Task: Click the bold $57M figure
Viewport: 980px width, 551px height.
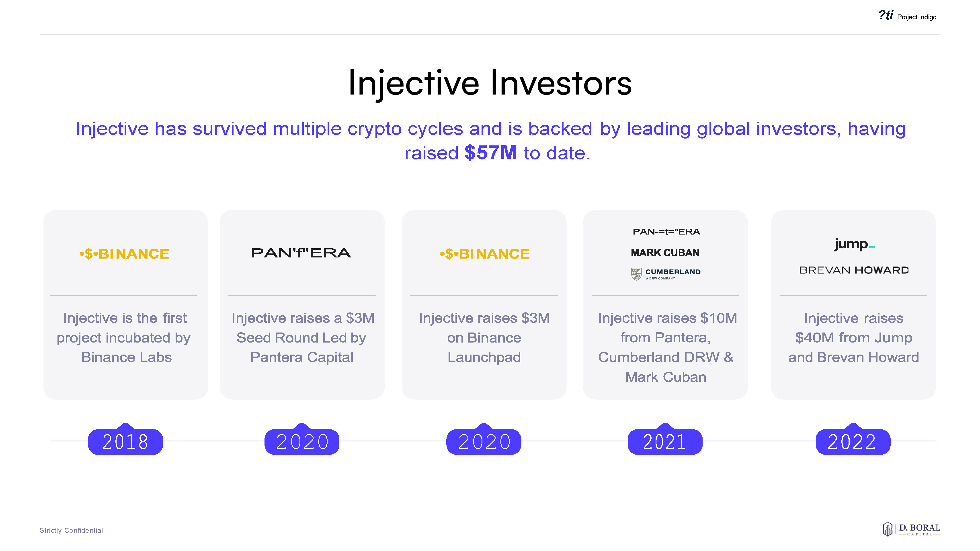Action: [491, 153]
